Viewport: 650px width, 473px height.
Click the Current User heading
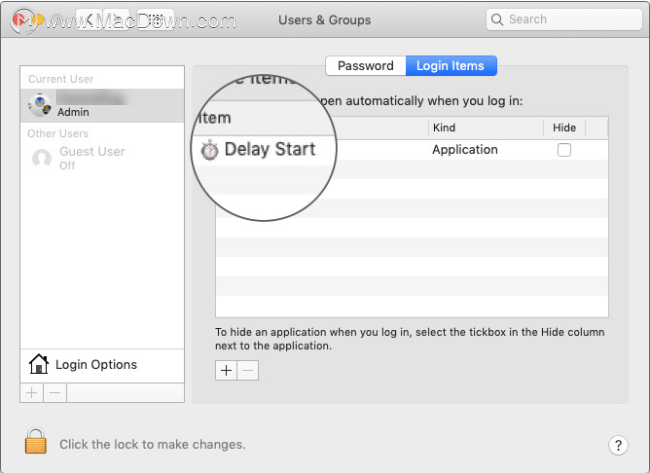tap(61, 79)
